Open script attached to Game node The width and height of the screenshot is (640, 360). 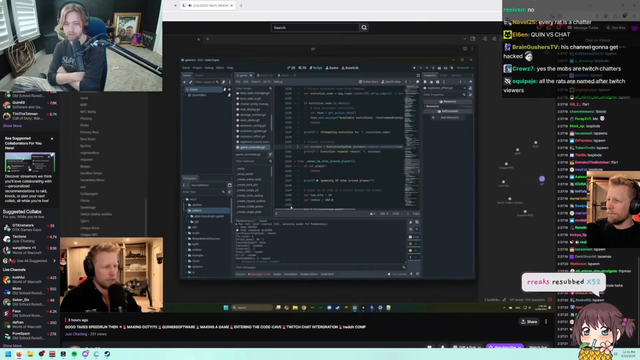224,89
